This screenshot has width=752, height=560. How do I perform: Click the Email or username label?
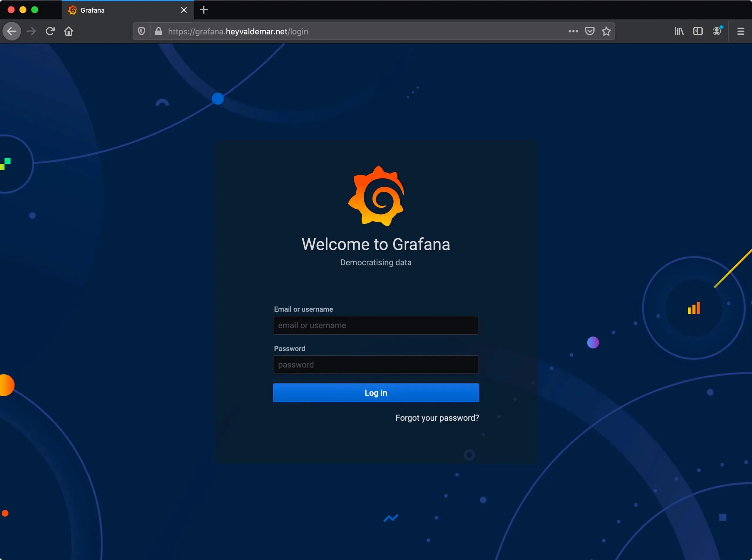point(303,309)
